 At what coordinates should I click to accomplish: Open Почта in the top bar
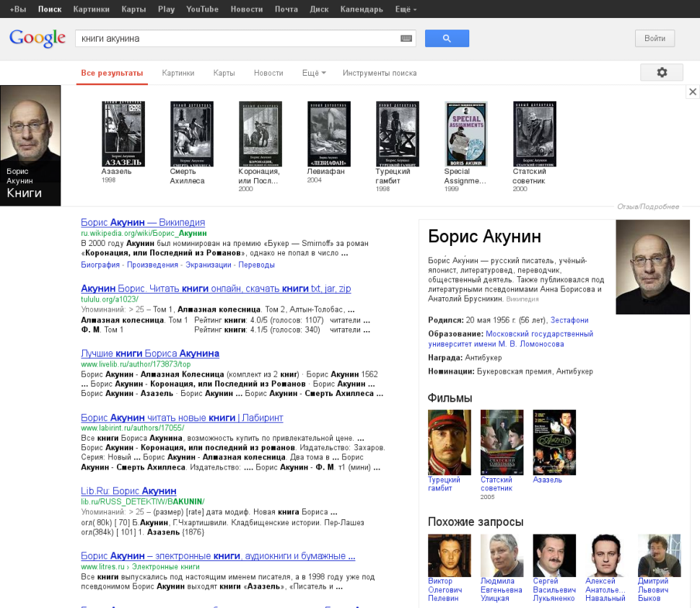[x=286, y=9]
